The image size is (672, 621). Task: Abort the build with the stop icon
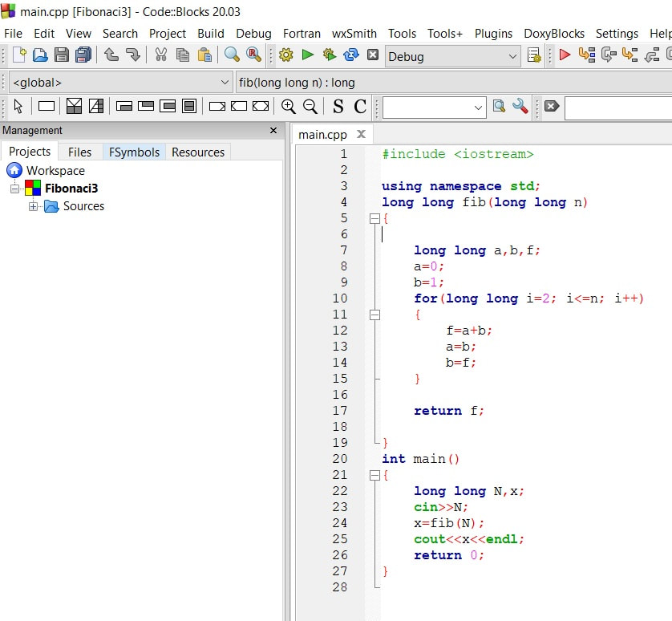[373, 55]
